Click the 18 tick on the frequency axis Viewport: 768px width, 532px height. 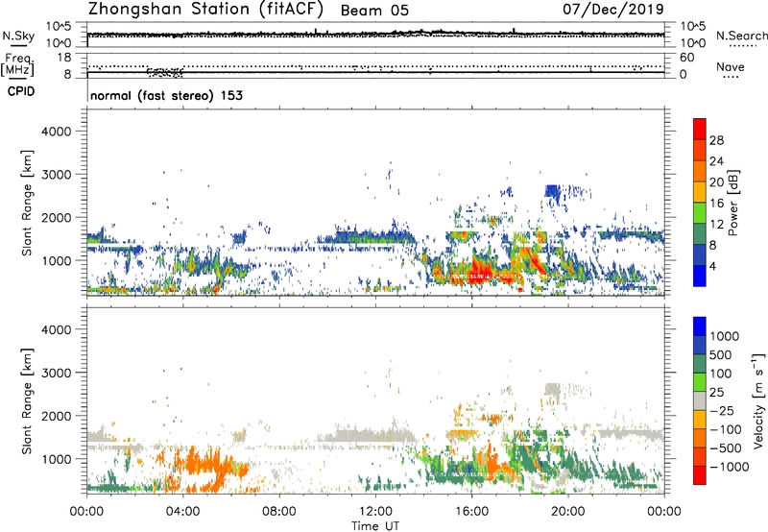coord(64,58)
